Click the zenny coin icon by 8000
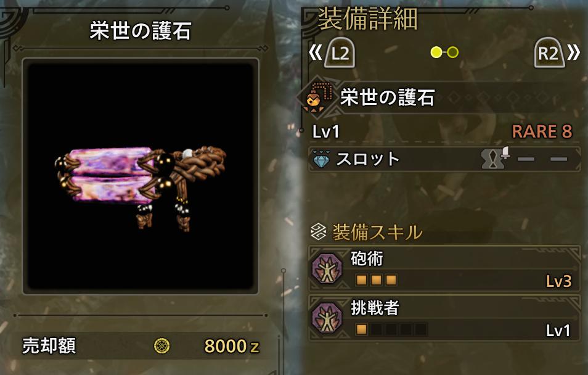The width and height of the screenshot is (588, 375). pos(162,346)
